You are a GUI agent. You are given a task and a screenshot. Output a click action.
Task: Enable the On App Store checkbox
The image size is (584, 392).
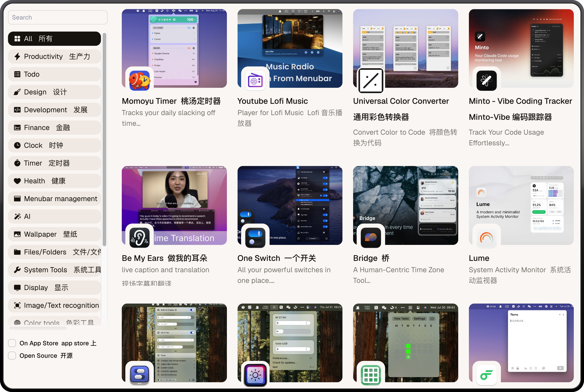pos(12,343)
